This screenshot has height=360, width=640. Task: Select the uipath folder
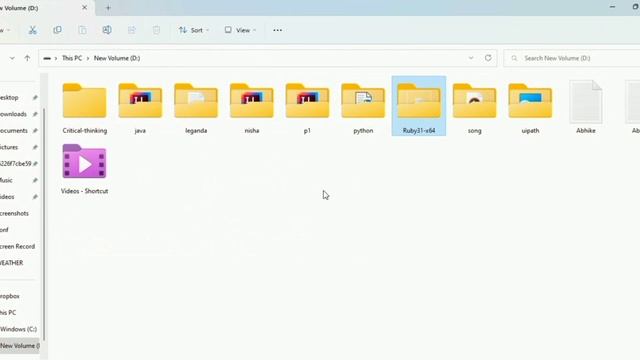pos(530,107)
